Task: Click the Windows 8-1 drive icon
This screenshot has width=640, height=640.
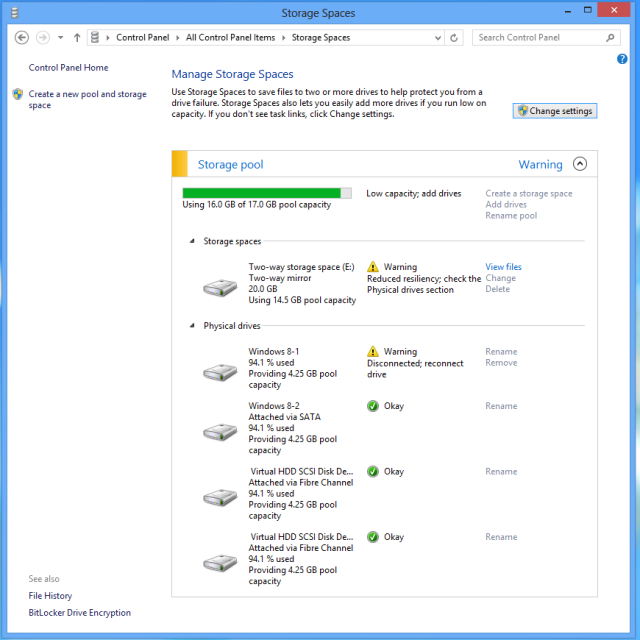Action: [220, 372]
